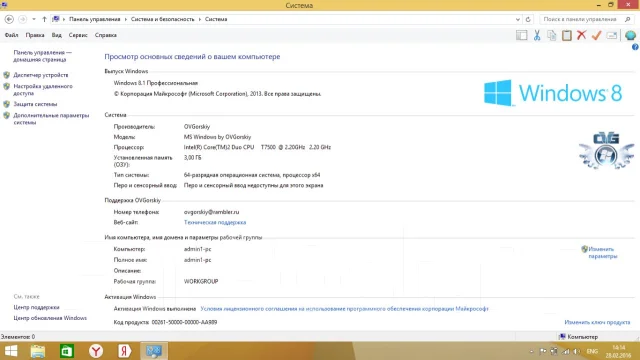Image resolution: width=640 pixels, height=360 pixels.
Task: Open the red Yandex Я taskbar icon
Action: [x=124, y=351]
